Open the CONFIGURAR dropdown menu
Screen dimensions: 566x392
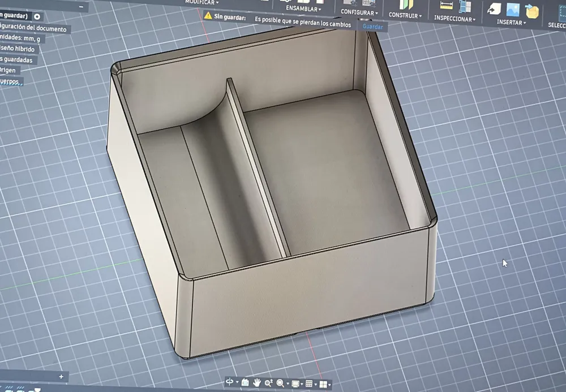click(x=359, y=12)
